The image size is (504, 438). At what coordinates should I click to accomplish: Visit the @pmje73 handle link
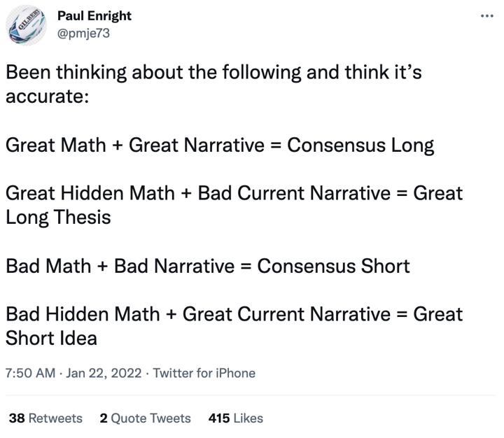click(83, 33)
